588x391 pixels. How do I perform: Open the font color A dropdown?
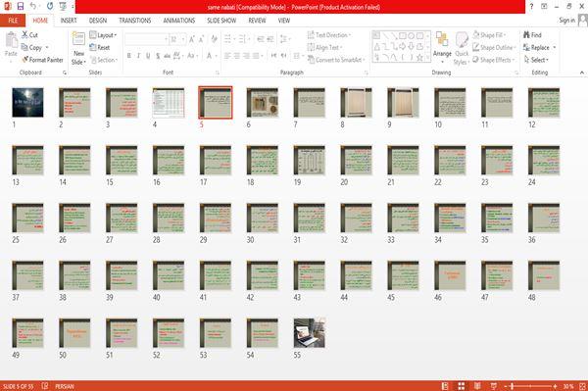pos(217,56)
